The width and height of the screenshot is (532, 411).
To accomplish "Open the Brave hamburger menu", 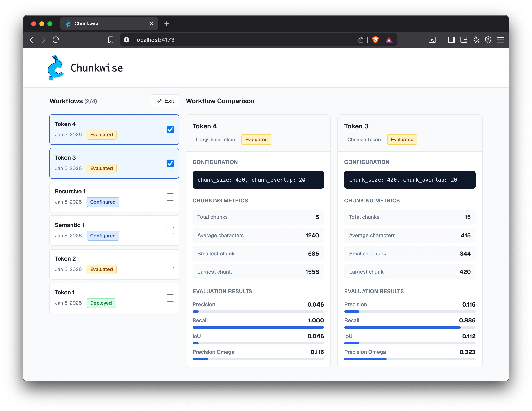I will pyautogui.click(x=501, y=40).
